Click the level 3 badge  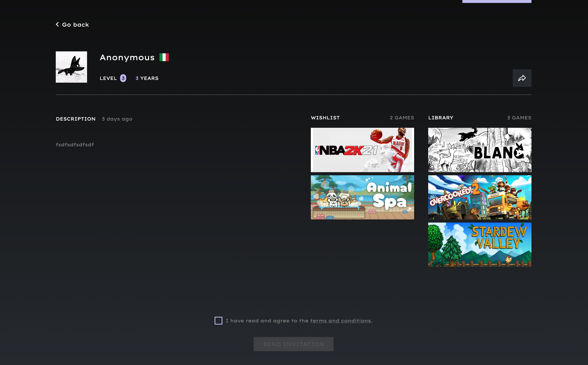click(x=123, y=78)
